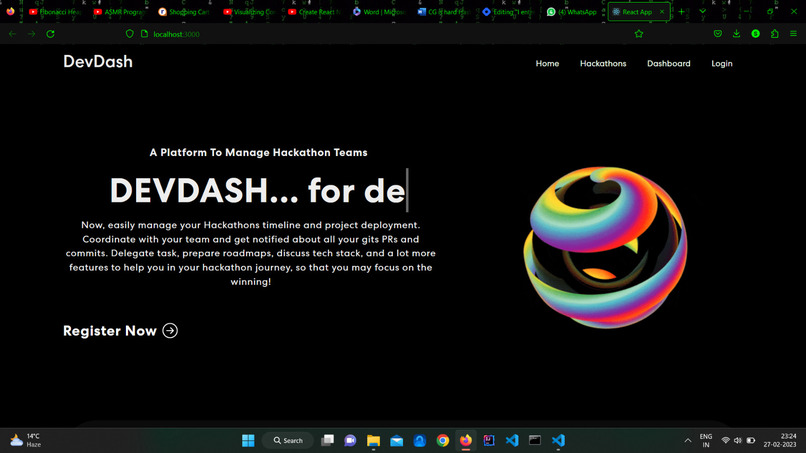Switch to the Fibonacci YouTube tab
Screen dimensions: 806x453
55,11
